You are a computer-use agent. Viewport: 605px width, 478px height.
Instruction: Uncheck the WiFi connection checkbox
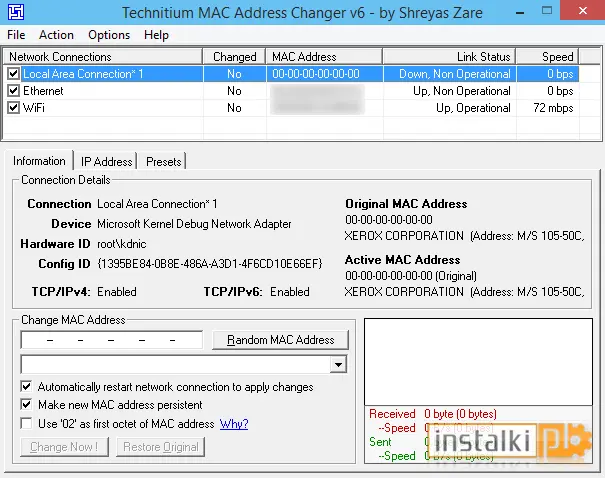point(14,107)
